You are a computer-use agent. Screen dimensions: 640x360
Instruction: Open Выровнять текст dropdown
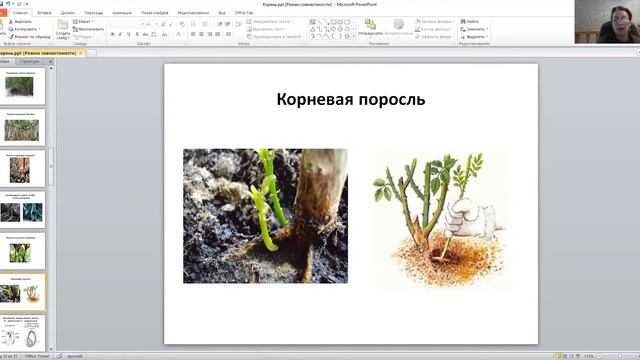pyautogui.click(x=267, y=29)
